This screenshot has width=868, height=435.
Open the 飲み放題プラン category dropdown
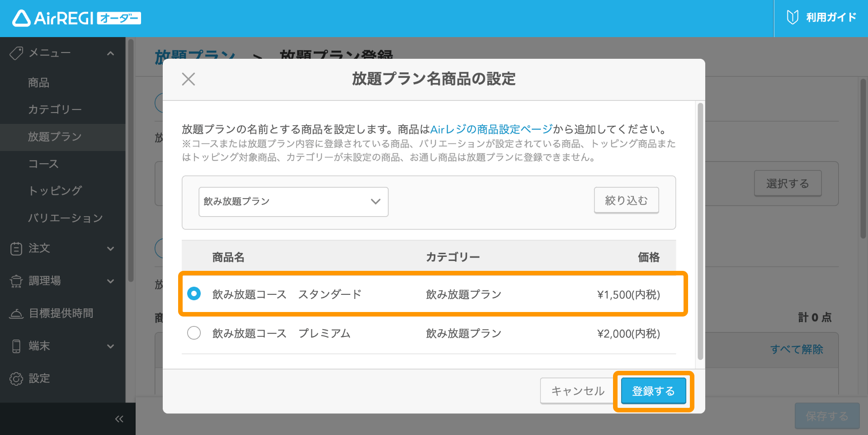tap(293, 202)
